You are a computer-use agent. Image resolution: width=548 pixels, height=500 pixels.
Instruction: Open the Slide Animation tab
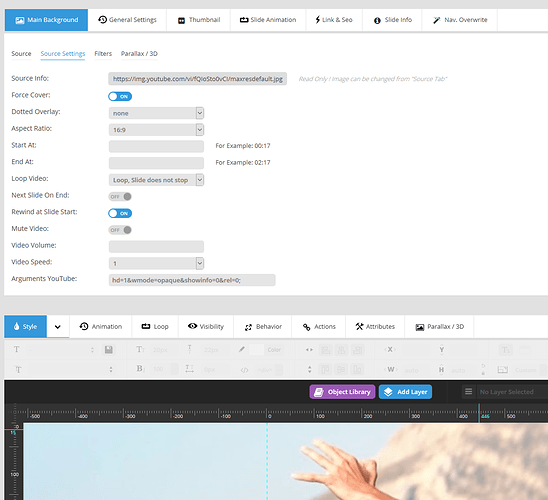tap(268, 20)
